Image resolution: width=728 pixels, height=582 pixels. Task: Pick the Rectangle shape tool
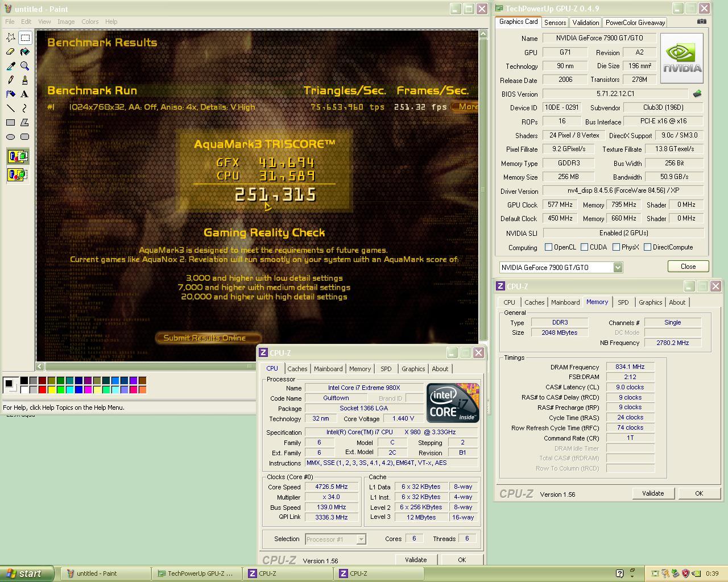coord(10,122)
